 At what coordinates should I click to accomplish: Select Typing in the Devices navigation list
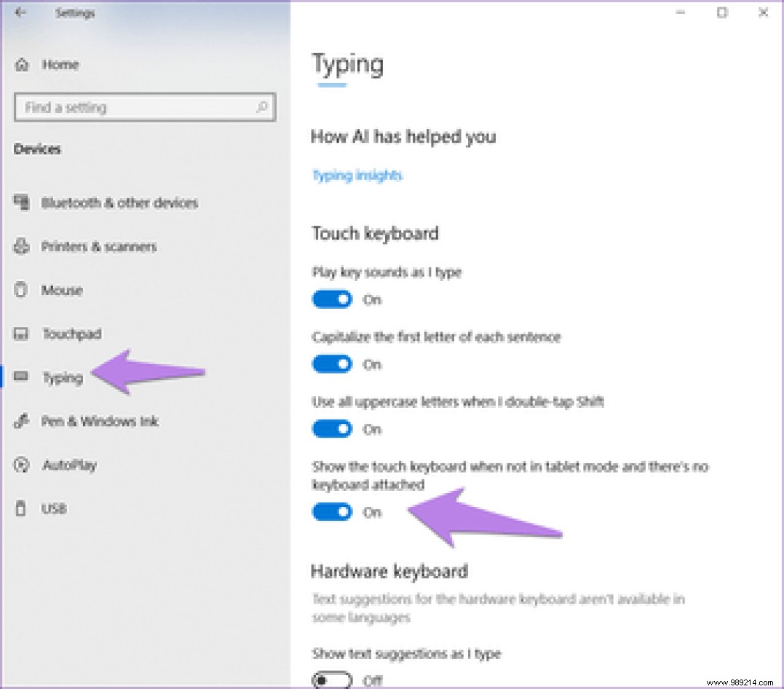pyautogui.click(x=63, y=377)
